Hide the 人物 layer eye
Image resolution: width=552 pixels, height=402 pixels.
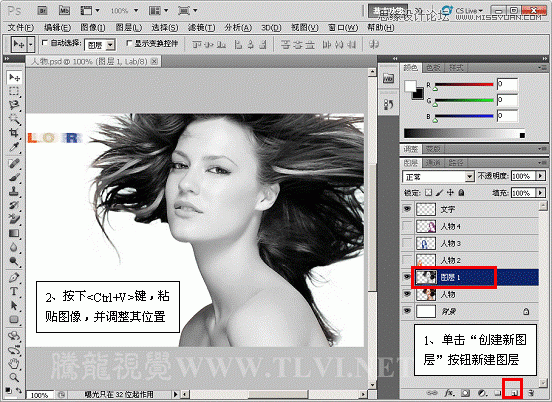coord(407,294)
